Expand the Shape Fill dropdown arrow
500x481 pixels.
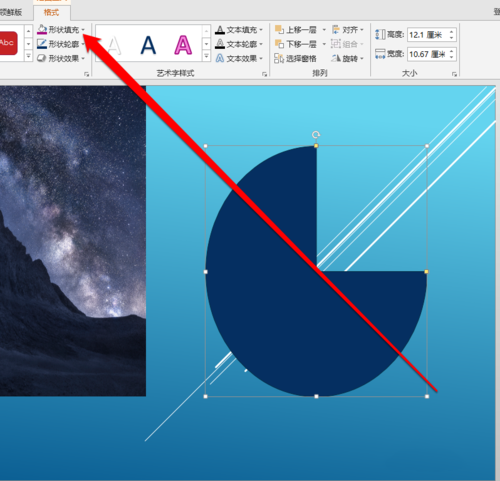coord(83,30)
